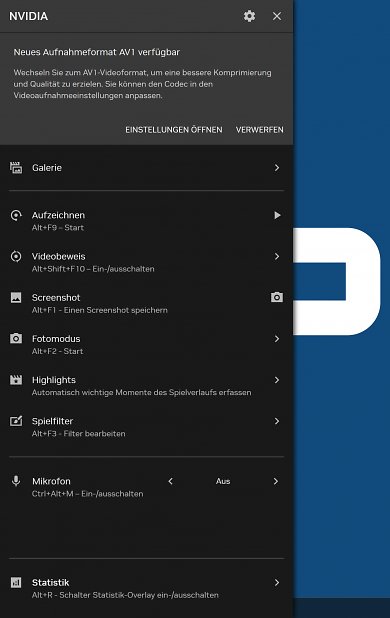Image resolution: width=390 pixels, height=618 pixels.
Task: Expand Spielfilter chevron
Action: coord(277,421)
